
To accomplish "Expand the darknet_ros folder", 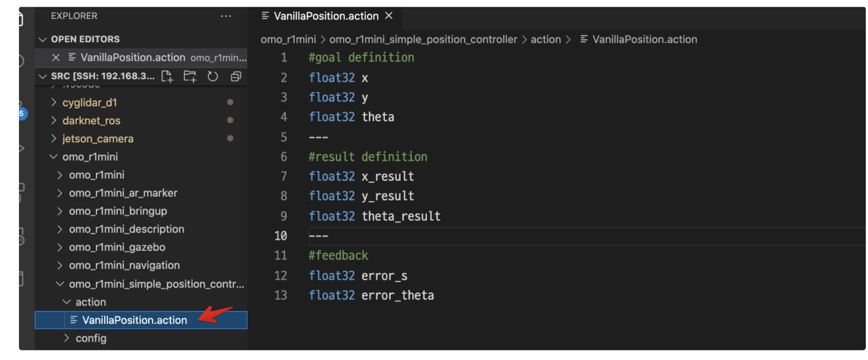I will [x=91, y=120].
